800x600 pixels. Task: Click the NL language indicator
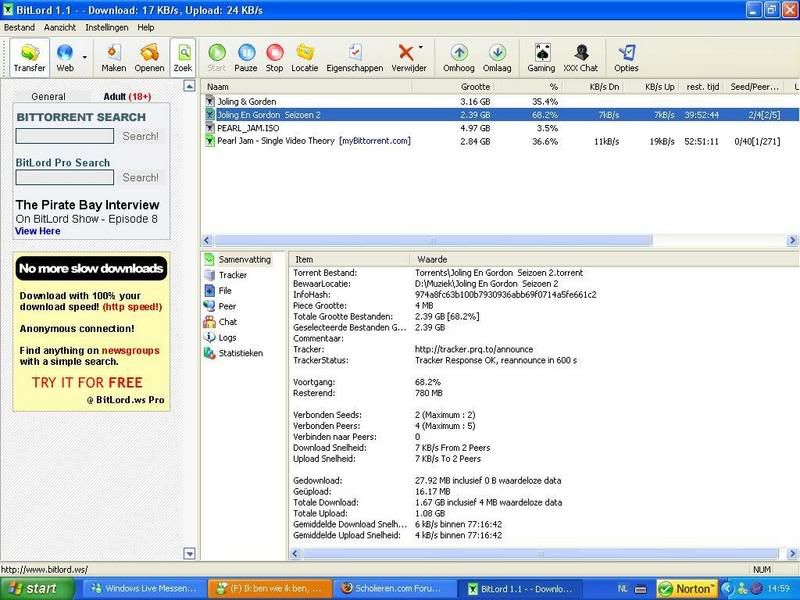click(622, 589)
